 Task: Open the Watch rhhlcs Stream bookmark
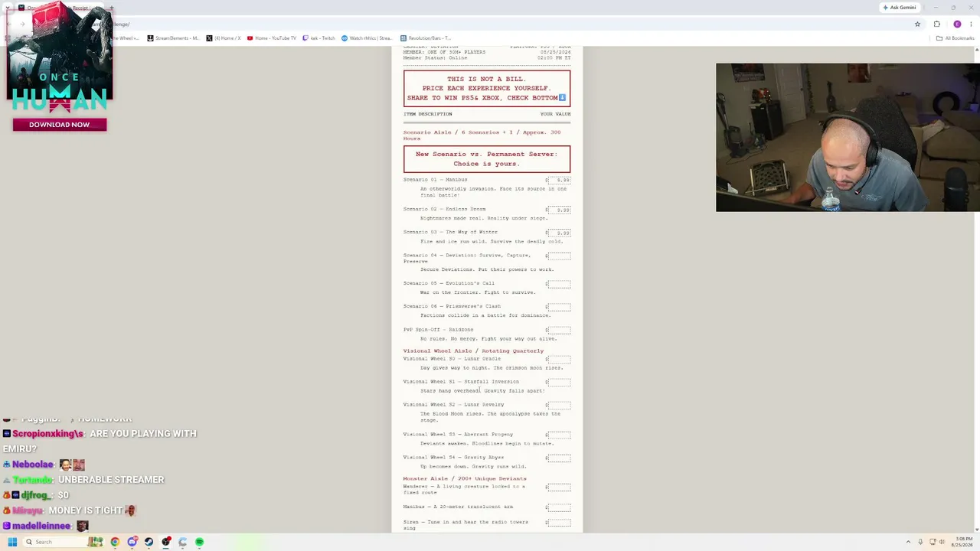point(367,38)
